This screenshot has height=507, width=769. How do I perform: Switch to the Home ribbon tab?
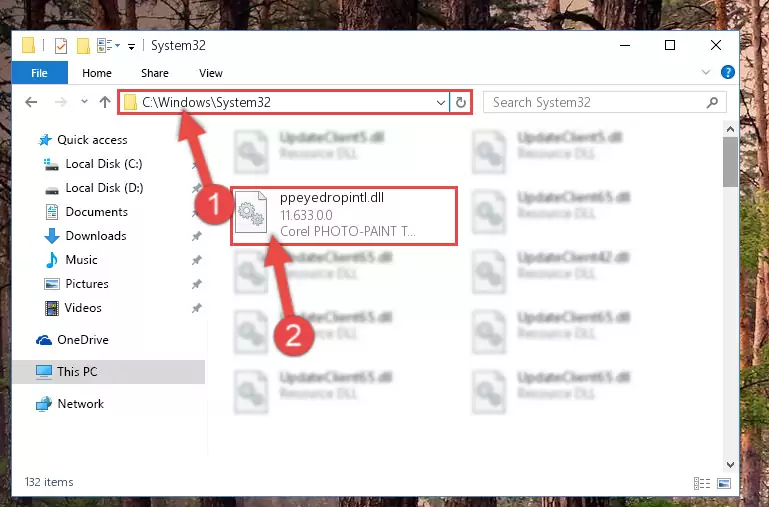click(x=97, y=73)
